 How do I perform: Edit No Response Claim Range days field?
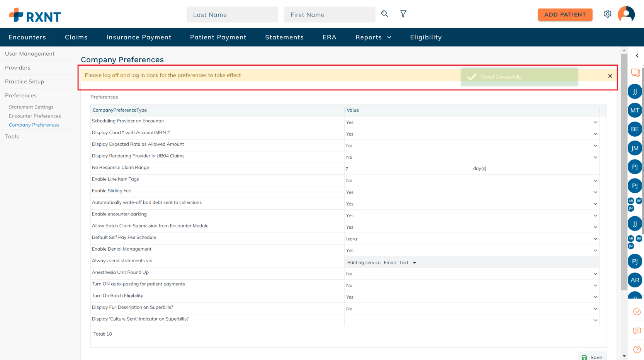[407, 169]
